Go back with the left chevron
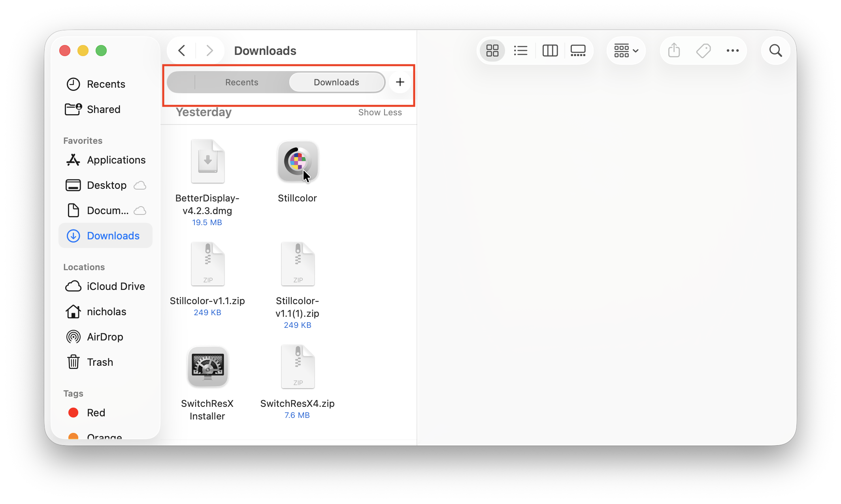This screenshot has height=504, width=841. (x=182, y=51)
